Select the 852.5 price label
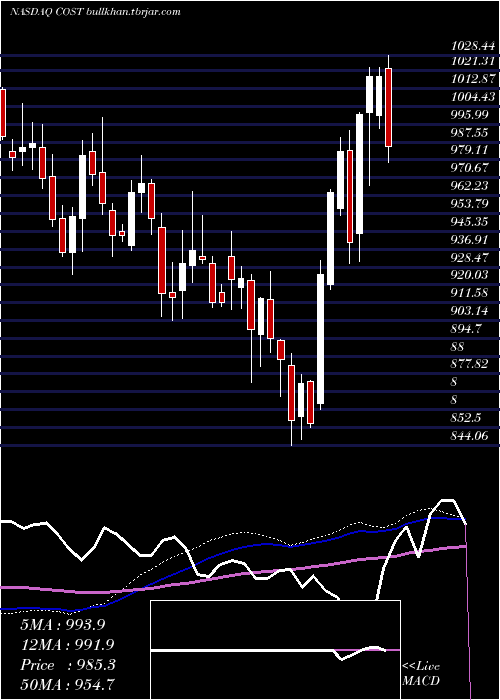 466,418
